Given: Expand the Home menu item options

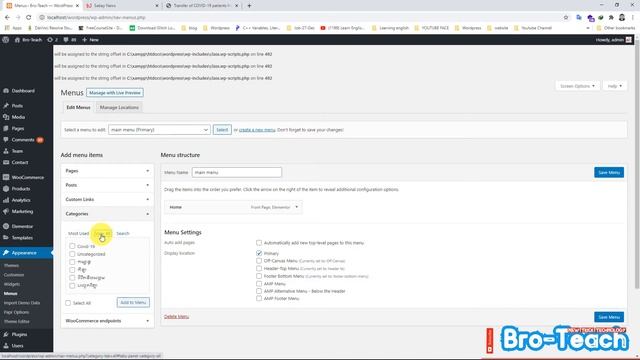Looking at the screenshot, I should coord(297,207).
